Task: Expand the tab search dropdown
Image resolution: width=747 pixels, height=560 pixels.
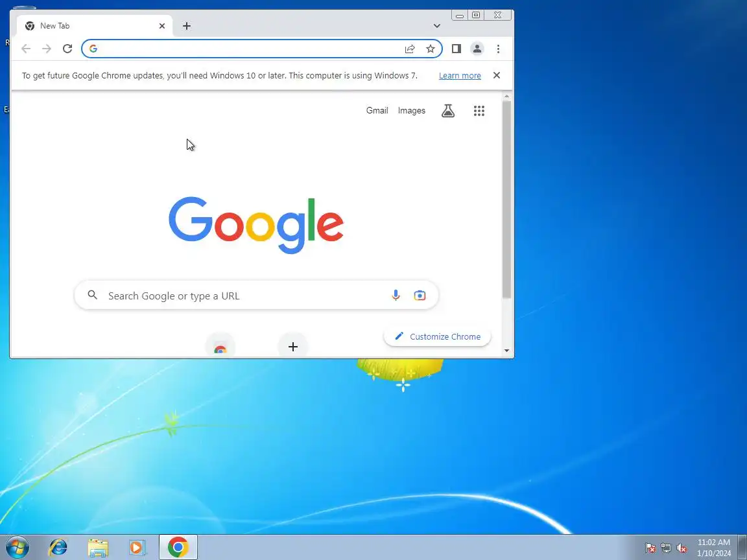Action: click(x=437, y=26)
